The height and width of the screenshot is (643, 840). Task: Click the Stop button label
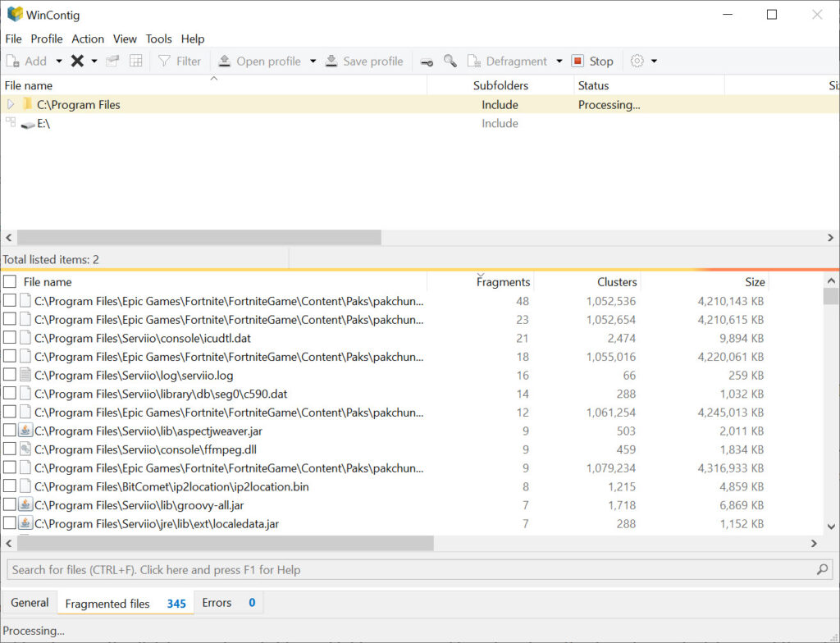pyautogui.click(x=601, y=62)
